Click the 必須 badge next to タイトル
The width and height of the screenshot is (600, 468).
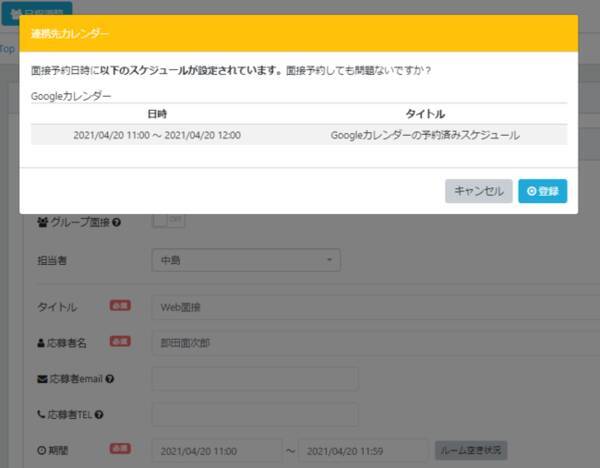pos(120,305)
